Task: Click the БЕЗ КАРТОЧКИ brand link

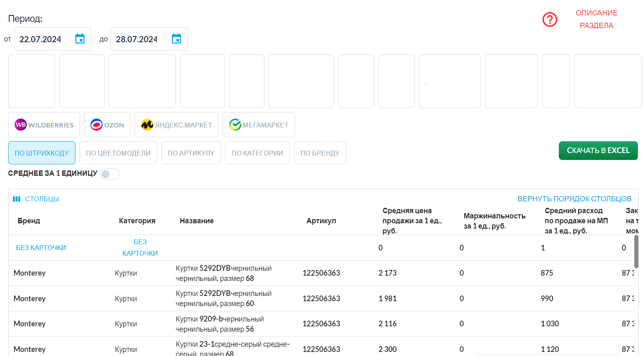Action: pos(41,248)
